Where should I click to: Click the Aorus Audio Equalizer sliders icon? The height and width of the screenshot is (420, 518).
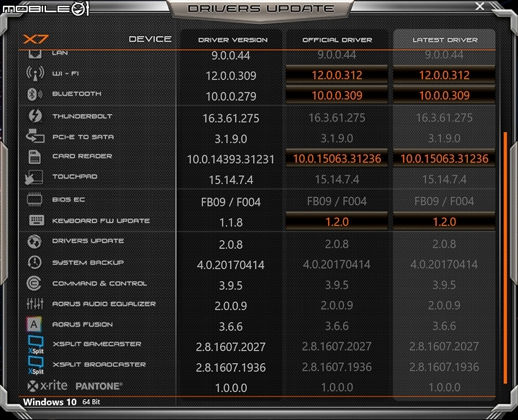[35, 303]
